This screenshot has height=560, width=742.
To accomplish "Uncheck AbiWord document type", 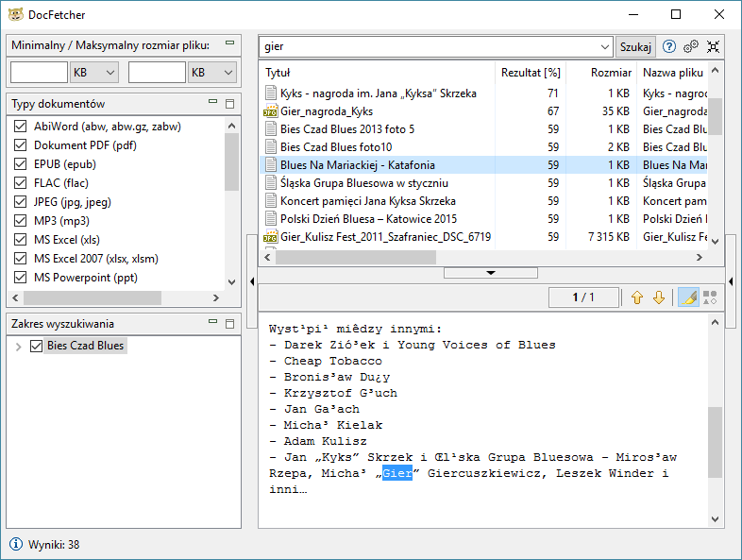I will (21, 127).
